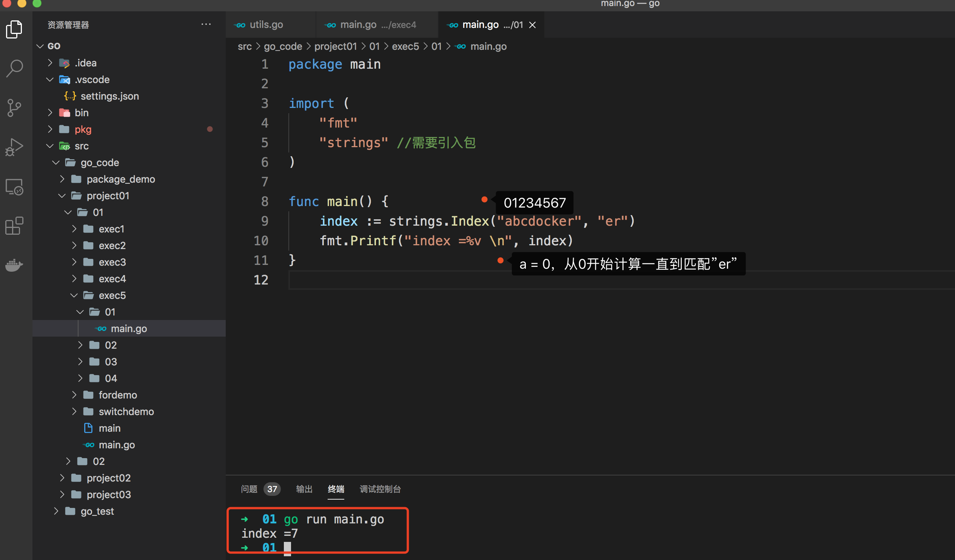Collapse the .vscode folder
This screenshot has width=955, height=560.
92,80
